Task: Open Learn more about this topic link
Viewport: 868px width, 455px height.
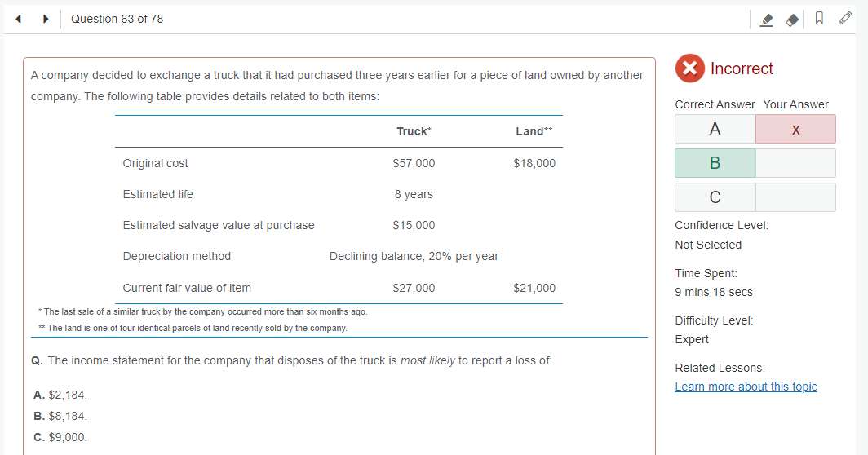Action: 746,387
